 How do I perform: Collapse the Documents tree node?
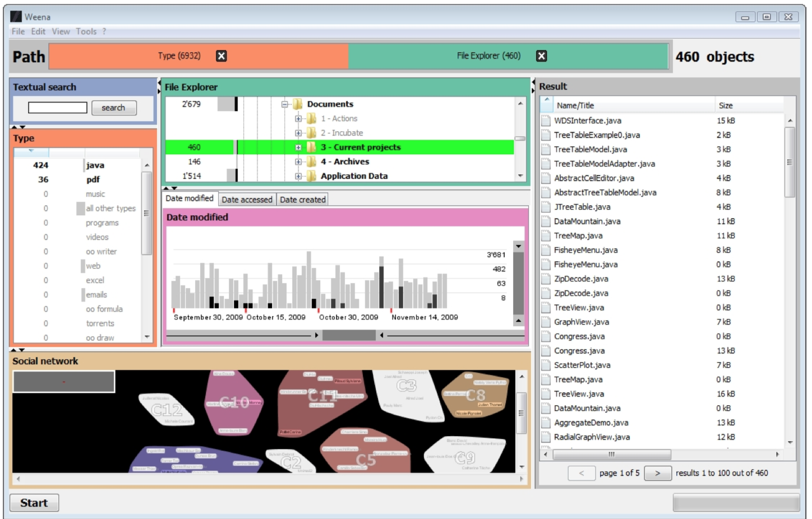tap(285, 104)
